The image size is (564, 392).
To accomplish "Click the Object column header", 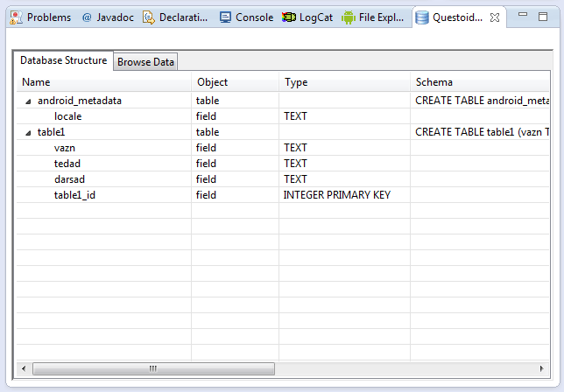I will pos(236,82).
